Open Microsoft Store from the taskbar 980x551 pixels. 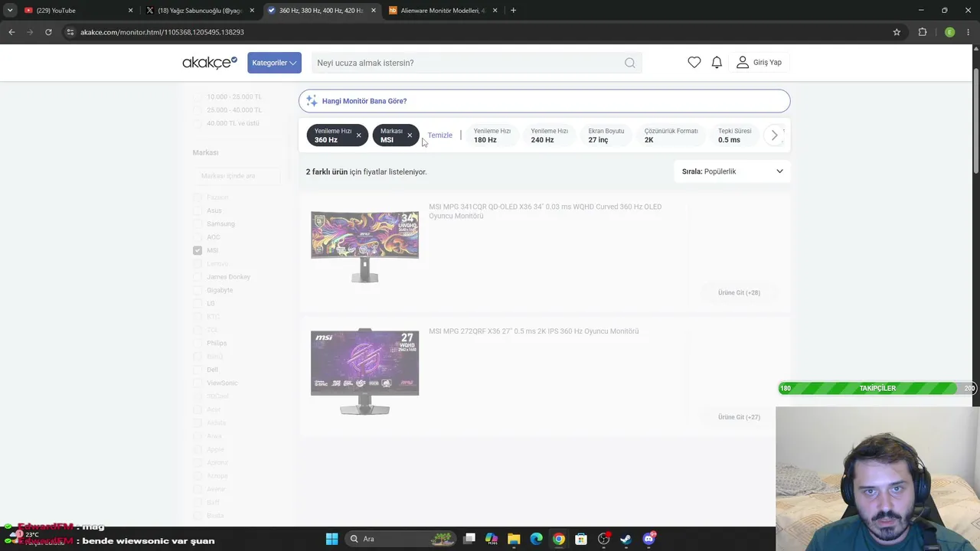(x=581, y=539)
